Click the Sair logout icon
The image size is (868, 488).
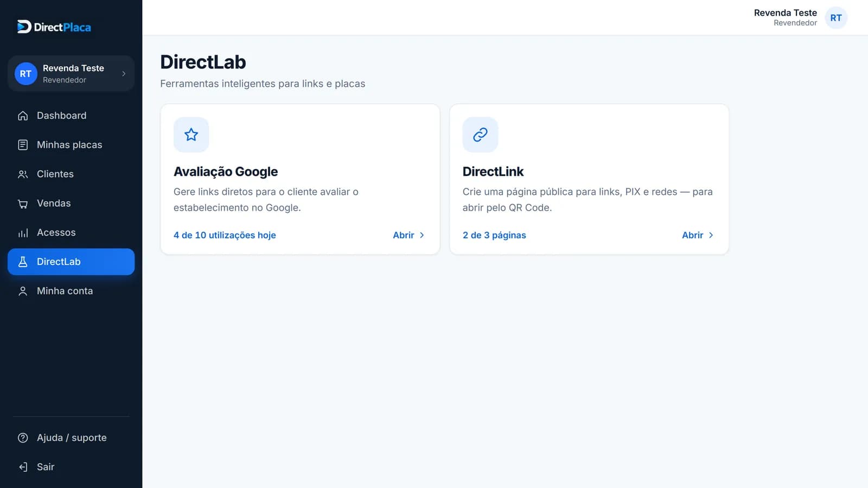coord(23,467)
